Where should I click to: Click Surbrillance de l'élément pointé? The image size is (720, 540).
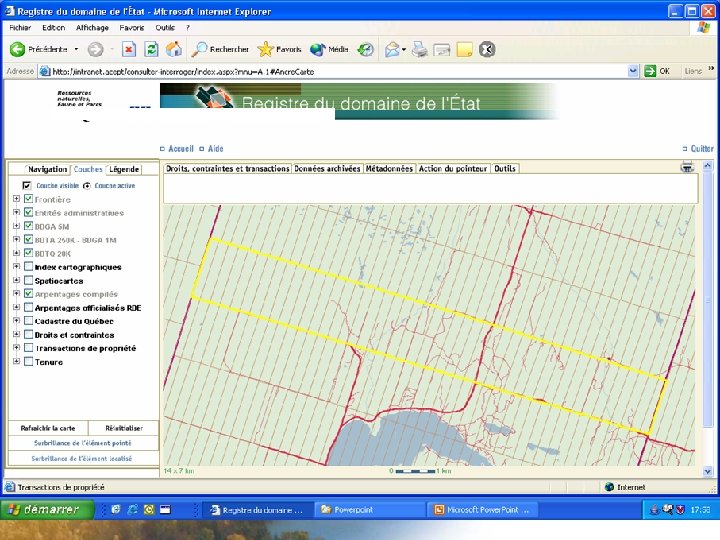(x=83, y=443)
